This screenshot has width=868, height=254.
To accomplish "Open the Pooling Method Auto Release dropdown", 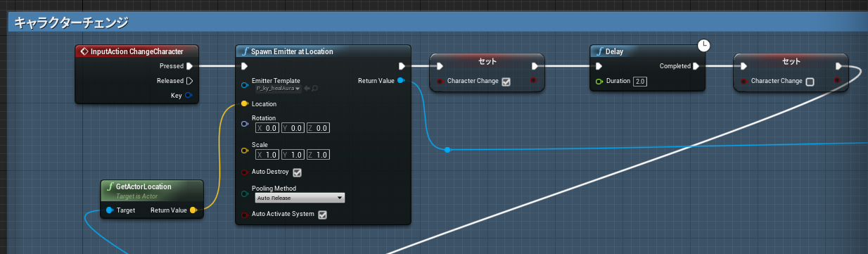I will [300, 198].
